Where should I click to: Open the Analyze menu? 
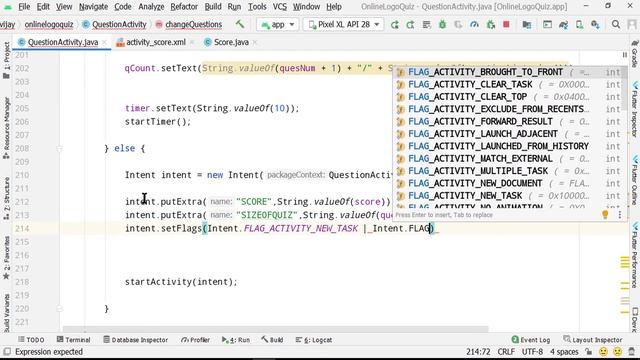click(151, 7)
